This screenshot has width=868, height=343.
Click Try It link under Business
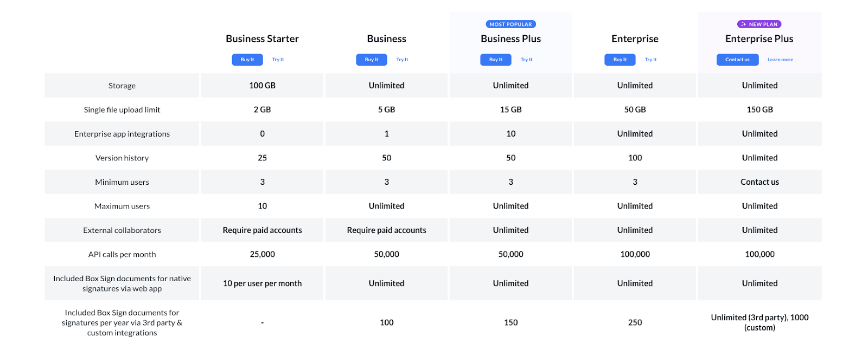403,60
